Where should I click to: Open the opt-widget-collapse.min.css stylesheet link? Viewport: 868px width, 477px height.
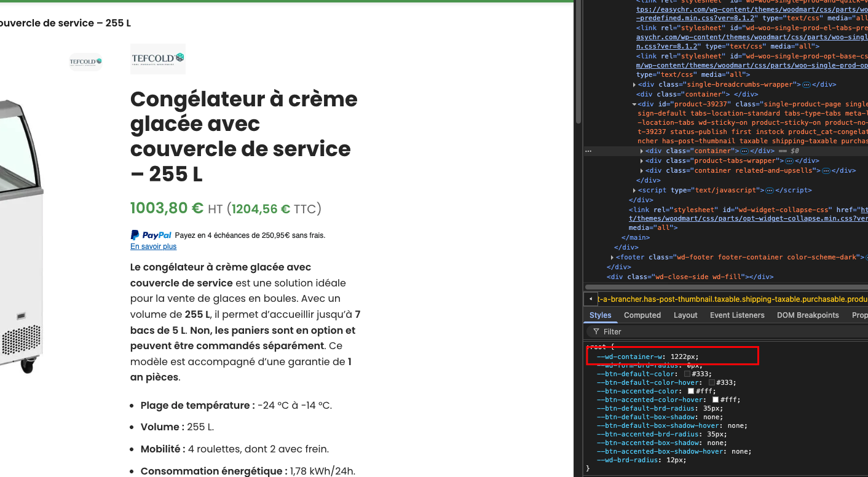tap(748, 218)
